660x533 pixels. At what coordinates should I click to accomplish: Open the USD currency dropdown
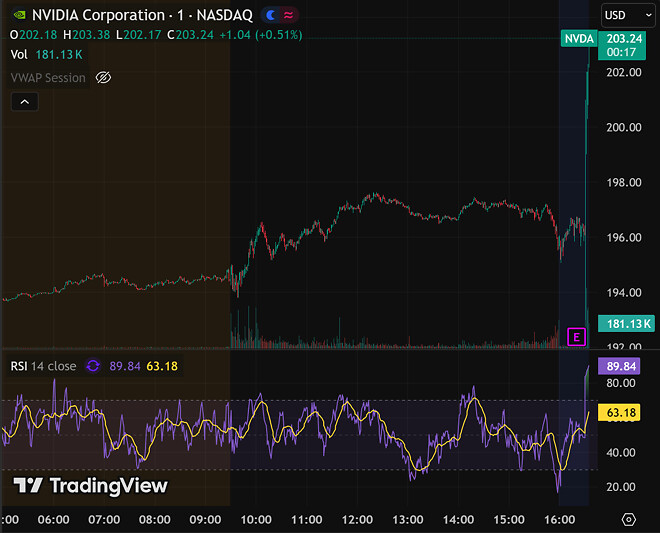click(628, 16)
